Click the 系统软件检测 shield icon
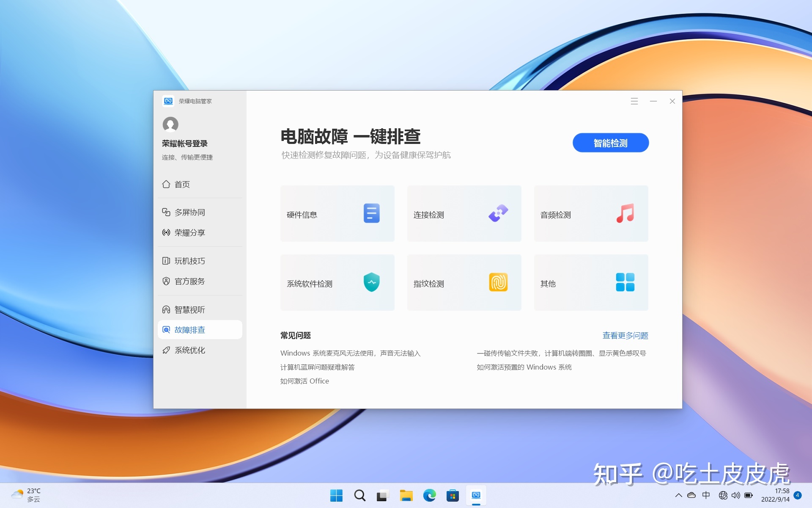Screen dimensions: 812x508 click(371, 282)
